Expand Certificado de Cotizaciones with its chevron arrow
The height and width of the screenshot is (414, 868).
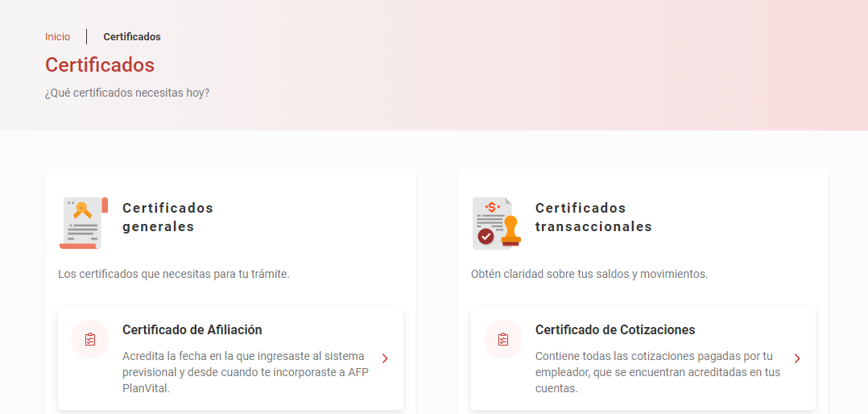click(797, 358)
